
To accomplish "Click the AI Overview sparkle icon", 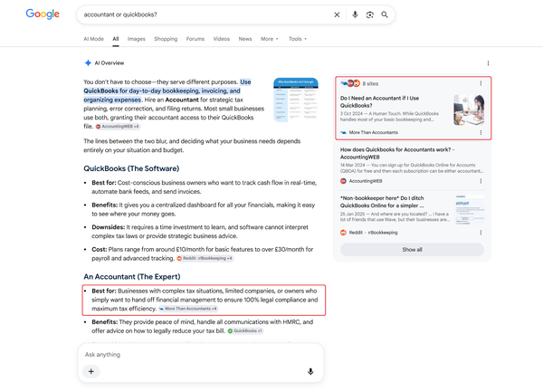I will tap(88, 62).
